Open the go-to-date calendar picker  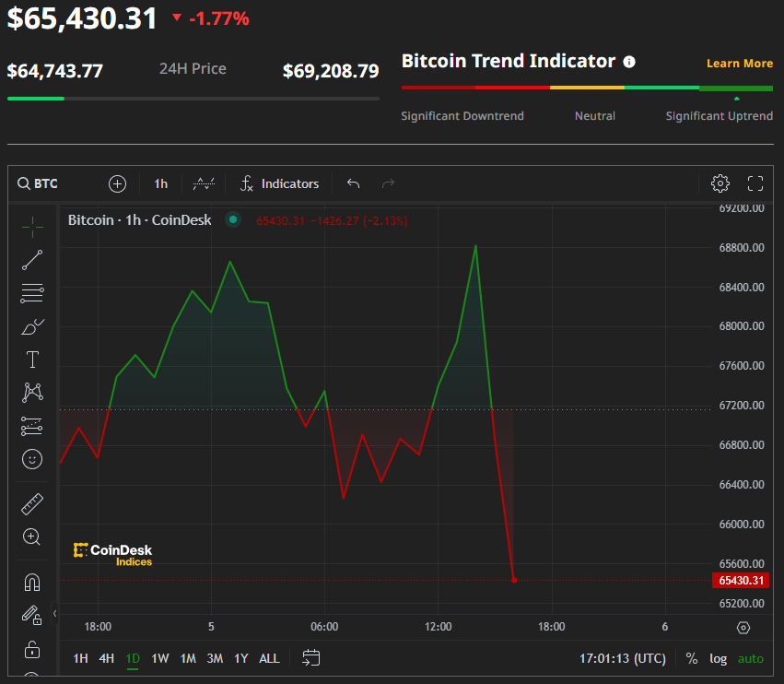(x=310, y=658)
